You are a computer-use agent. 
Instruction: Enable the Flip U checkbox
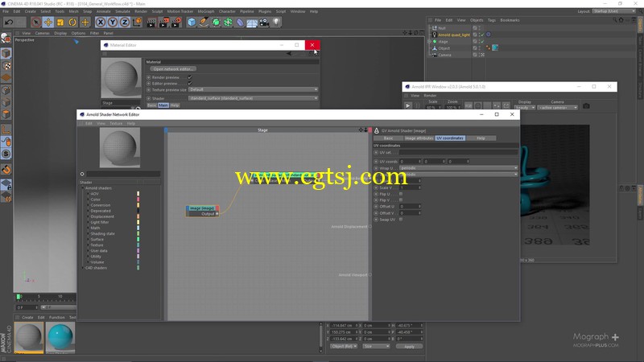click(401, 194)
